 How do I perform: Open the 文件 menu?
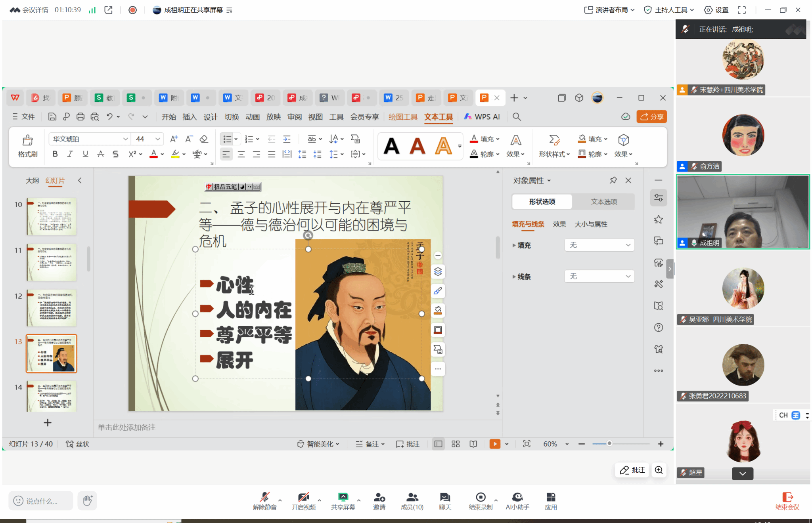click(x=24, y=117)
